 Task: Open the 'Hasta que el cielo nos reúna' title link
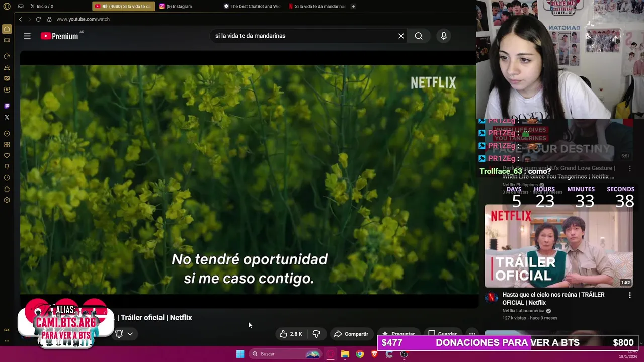pyautogui.click(x=553, y=299)
